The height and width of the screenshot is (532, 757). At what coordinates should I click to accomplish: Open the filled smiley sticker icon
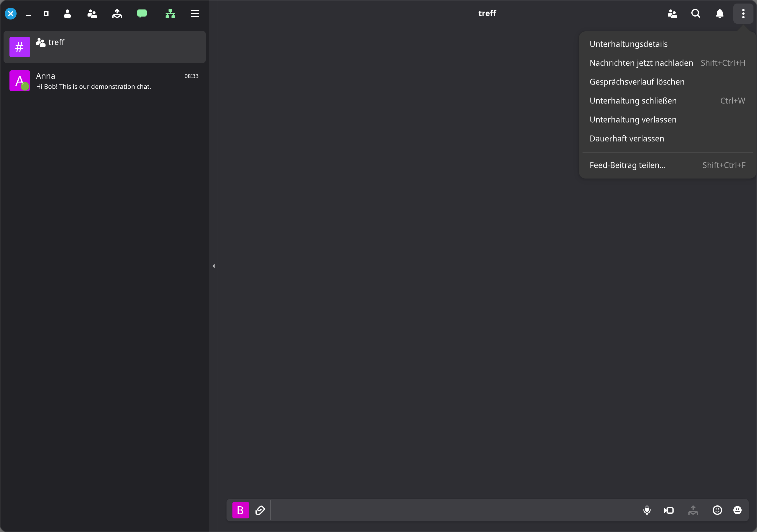[x=737, y=510]
